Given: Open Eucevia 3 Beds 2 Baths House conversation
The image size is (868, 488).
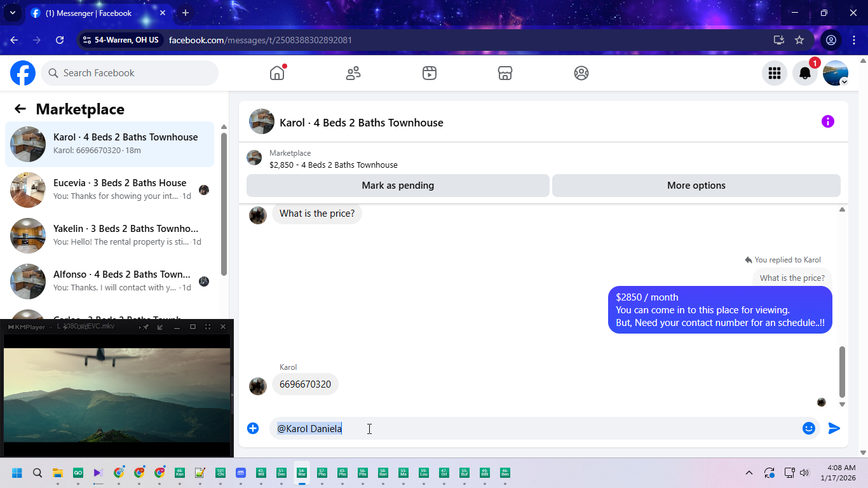Looking at the screenshot, I should point(109,190).
